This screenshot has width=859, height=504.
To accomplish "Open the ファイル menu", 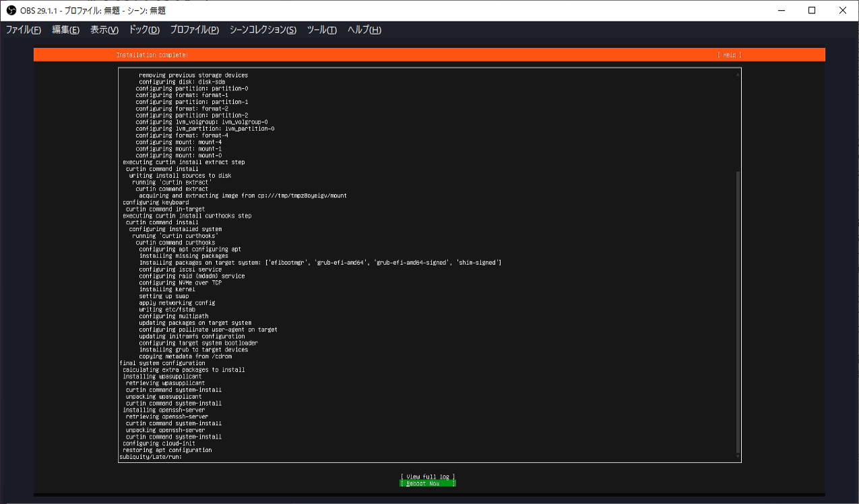I will click(22, 30).
